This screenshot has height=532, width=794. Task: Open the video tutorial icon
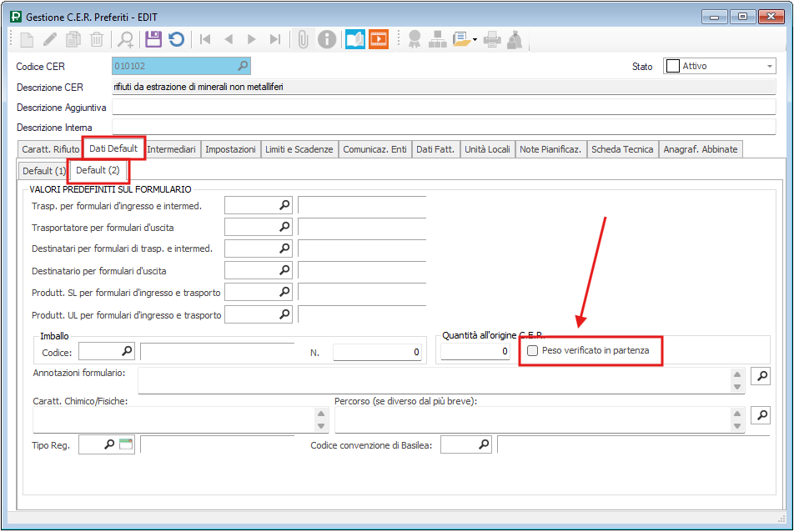(x=379, y=39)
